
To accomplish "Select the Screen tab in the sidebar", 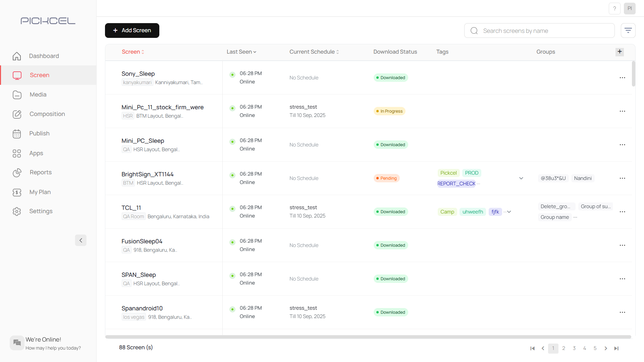I will [x=39, y=75].
